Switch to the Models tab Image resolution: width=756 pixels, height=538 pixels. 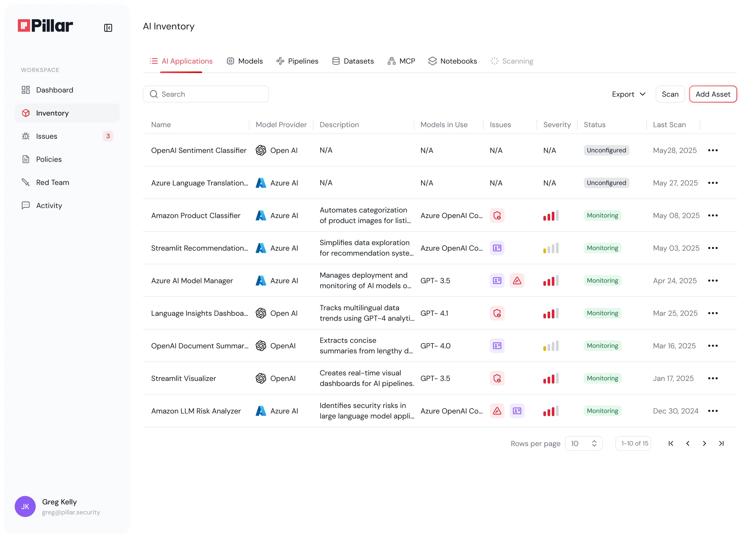pos(245,61)
